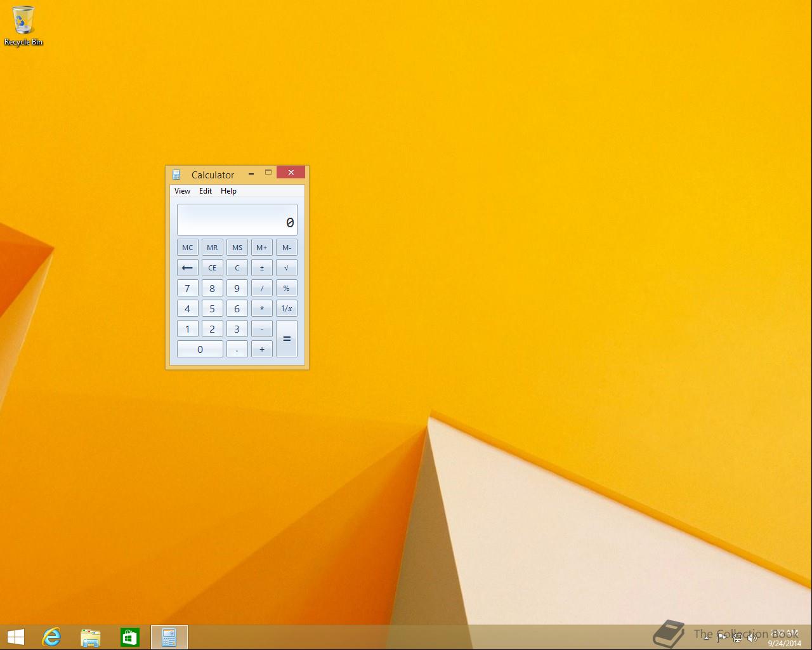
Task: Click the 6 key
Action: pyautogui.click(x=237, y=308)
